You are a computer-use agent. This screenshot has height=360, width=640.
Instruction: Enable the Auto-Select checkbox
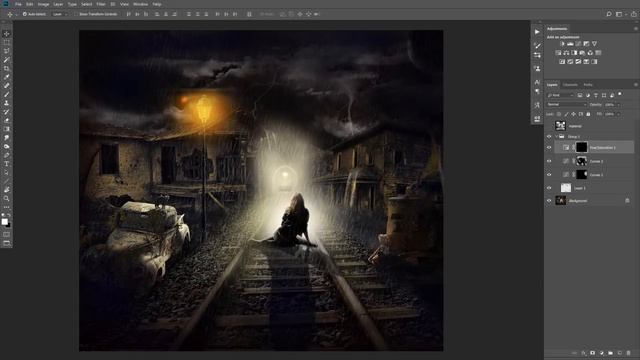(x=24, y=14)
